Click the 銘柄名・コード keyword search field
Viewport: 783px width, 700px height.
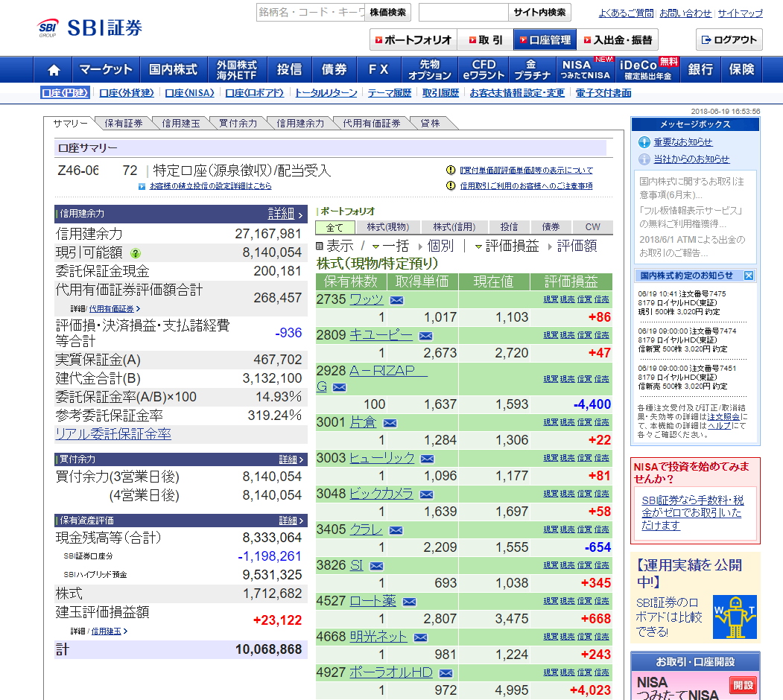pyautogui.click(x=310, y=13)
